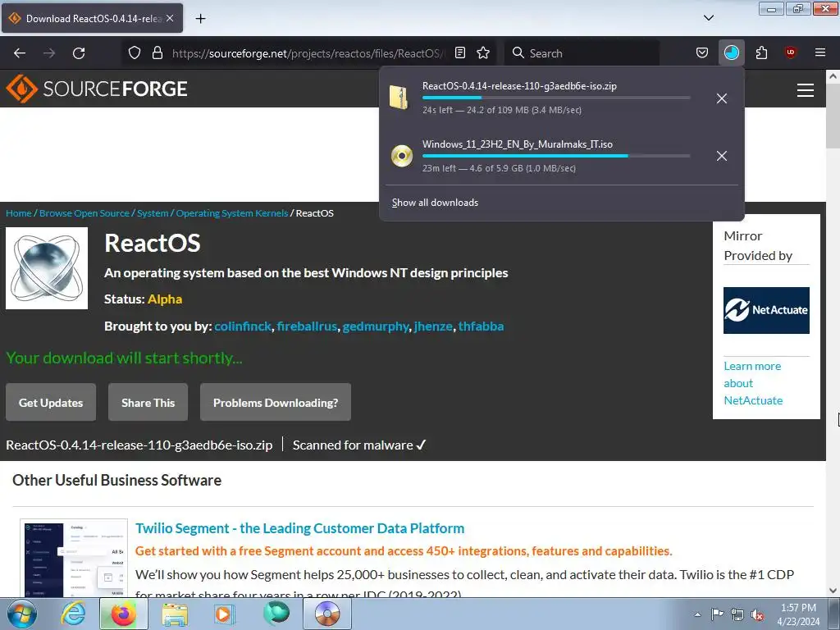Click Problems Downloading? button
Viewport: 840px width, 630px height.
coord(276,402)
